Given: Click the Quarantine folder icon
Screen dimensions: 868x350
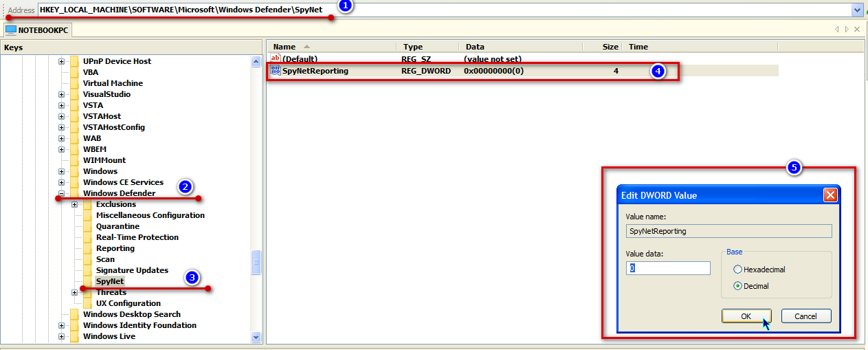Looking at the screenshot, I should [87, 226].
